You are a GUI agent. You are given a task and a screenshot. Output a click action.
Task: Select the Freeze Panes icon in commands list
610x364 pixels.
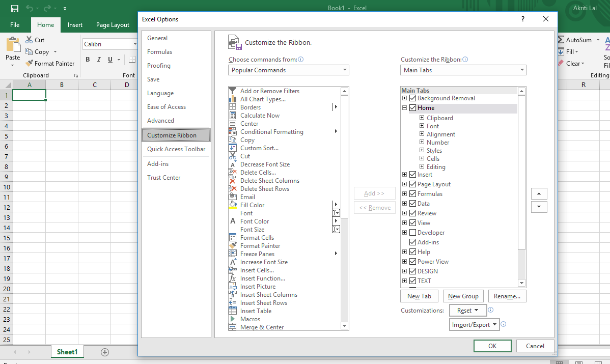coord(233,254)
